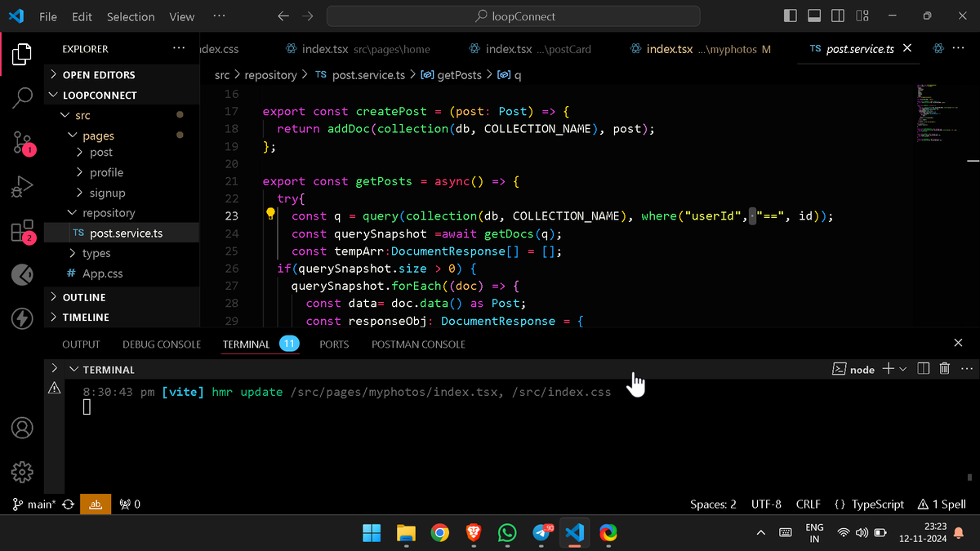Click the trash icon to kill the terminal
Viewport: 980px width, 551px height.
[x=944, y=369]
